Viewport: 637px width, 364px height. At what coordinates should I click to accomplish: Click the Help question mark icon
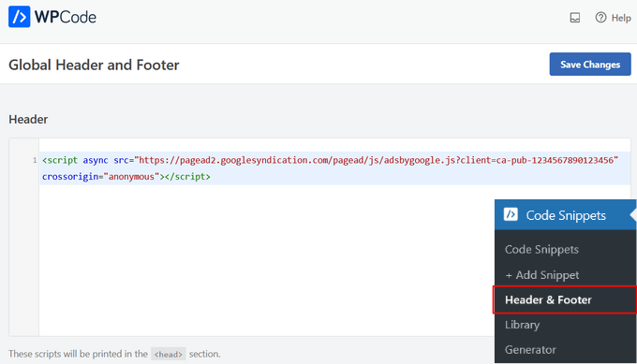click(600, 18)
